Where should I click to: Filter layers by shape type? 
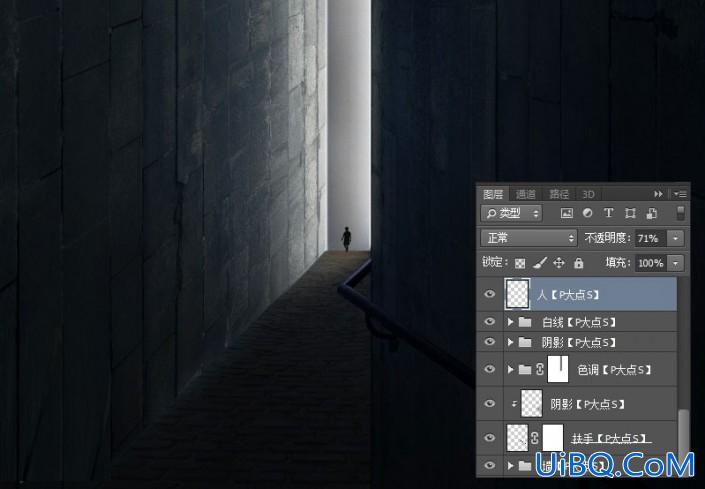click(630, 213)
